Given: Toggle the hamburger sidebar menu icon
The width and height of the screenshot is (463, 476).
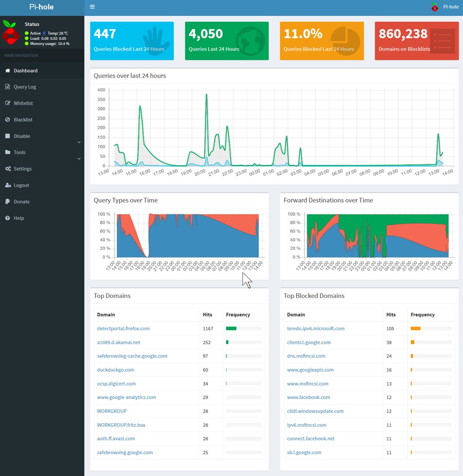Looking at the screenshot, I should click(x=92, y=7).
